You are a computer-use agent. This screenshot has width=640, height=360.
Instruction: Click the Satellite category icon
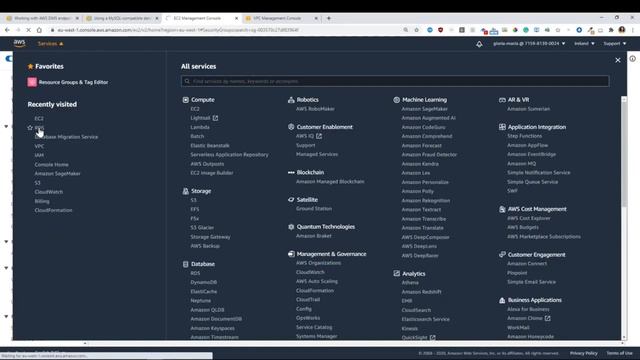click(x=291, y=200)
